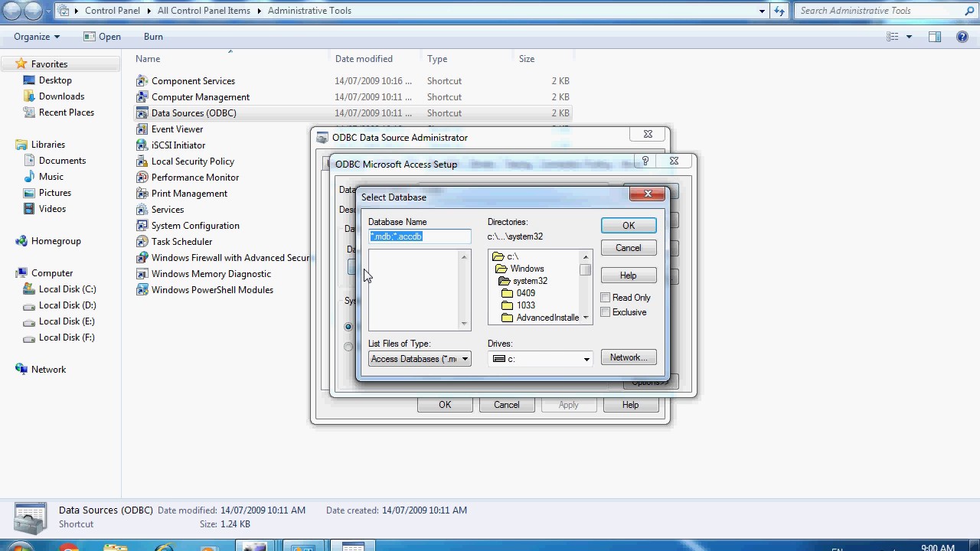Open Explorer help question mark icon
The height and width of the screenshot is (551, 980).
click(962, 37)
